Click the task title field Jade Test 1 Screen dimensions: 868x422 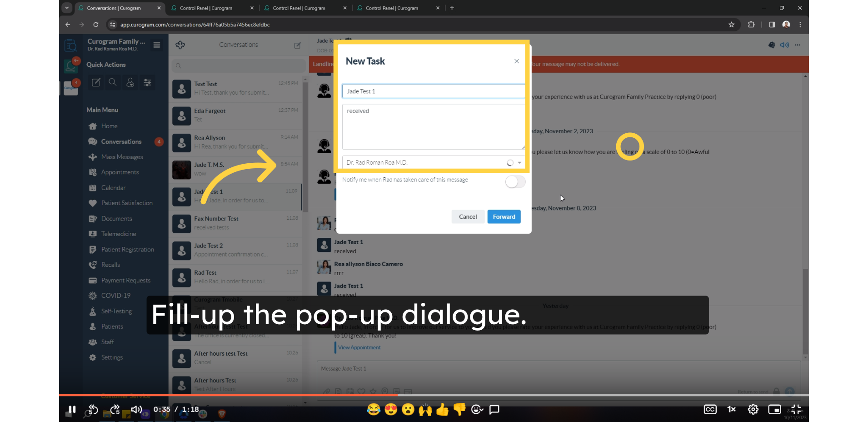coord(434,91)
